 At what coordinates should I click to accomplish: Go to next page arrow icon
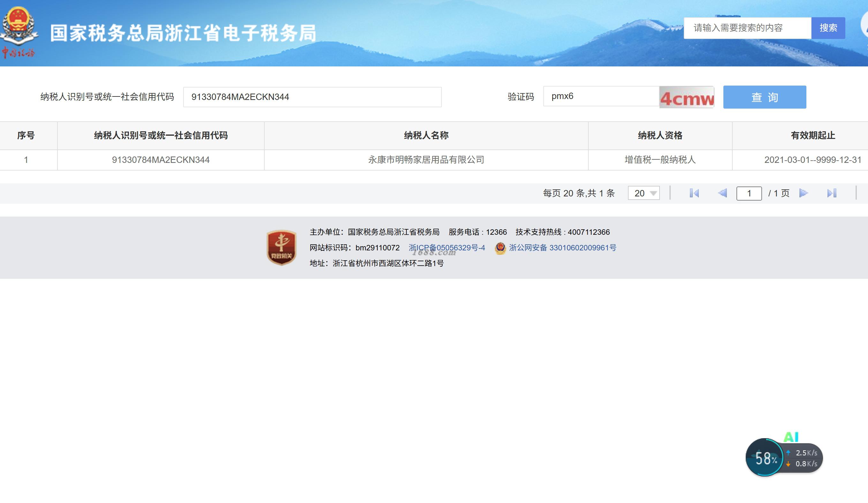(804, 193)
